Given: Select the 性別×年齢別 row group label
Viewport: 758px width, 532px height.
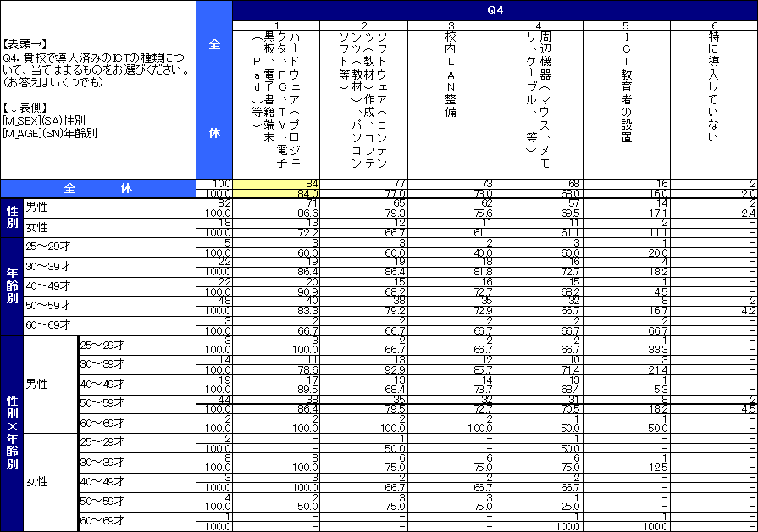Looking at the screenshot, I should 12,433.
